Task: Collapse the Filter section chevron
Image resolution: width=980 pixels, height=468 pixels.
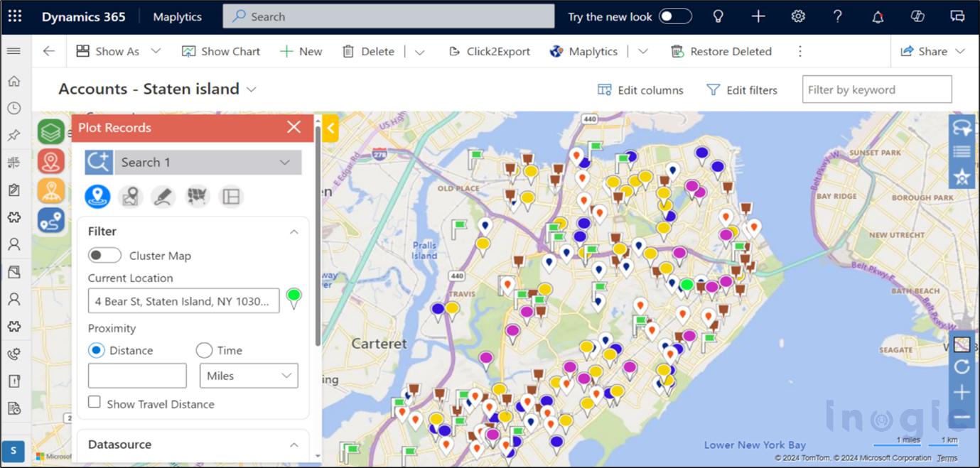Action: (294, 232)
